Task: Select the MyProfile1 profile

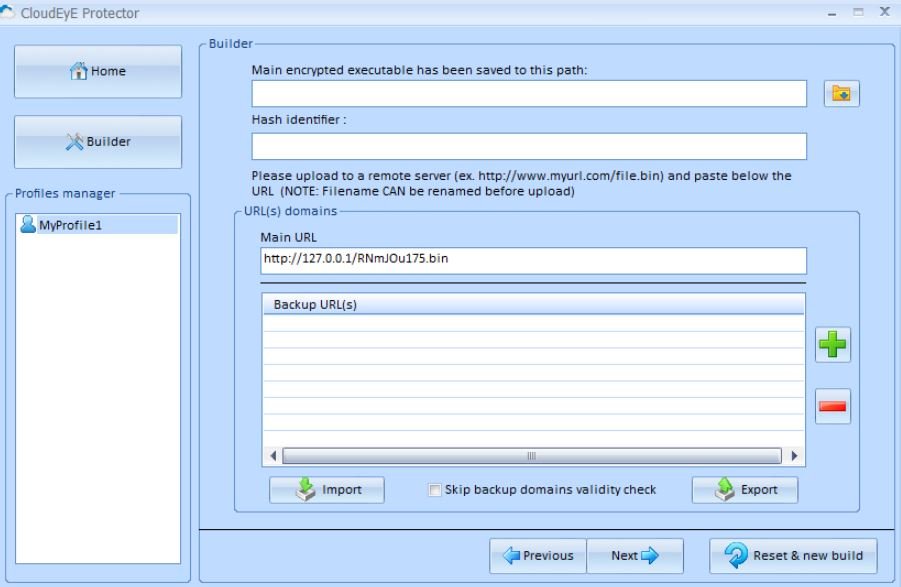Action: coord(98,225)
